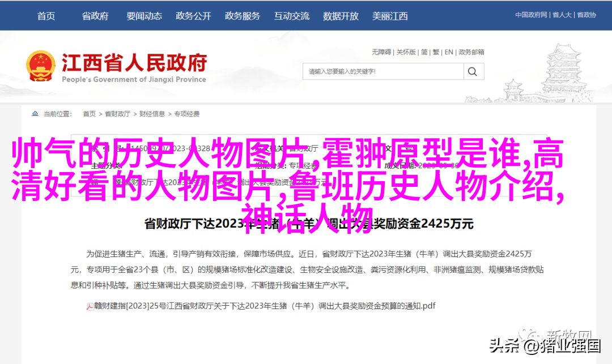
Task: Open the 首页 navigation menu item
Action: pos(46,16)
